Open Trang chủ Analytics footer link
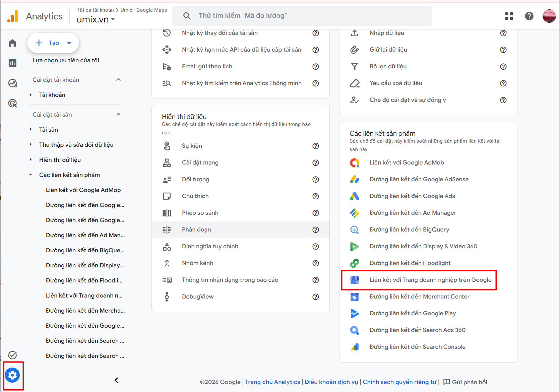The image size is (559, 392). click(x=272, y=382)
